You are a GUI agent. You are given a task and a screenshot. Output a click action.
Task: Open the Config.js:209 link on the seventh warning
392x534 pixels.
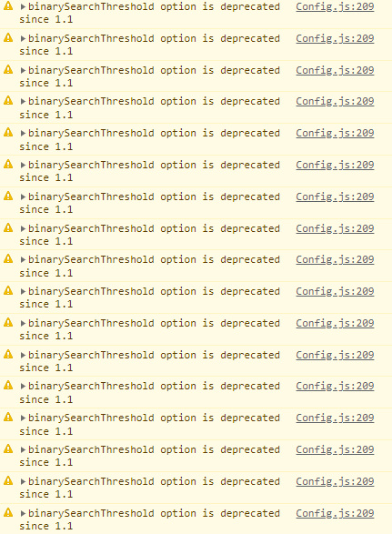[335, 196]
